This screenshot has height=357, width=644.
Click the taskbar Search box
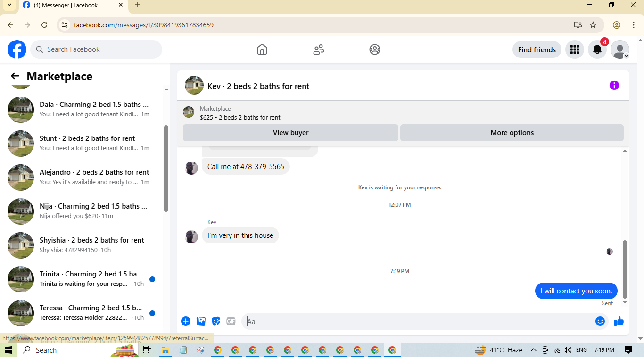[x=78, y=350]
